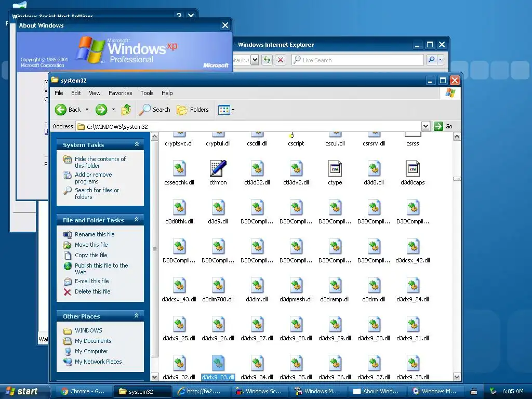Click E-mail this file
Image resolution: width=532 pixels, height=399 pixels.
pyautogui.click(x=91, y=281)
